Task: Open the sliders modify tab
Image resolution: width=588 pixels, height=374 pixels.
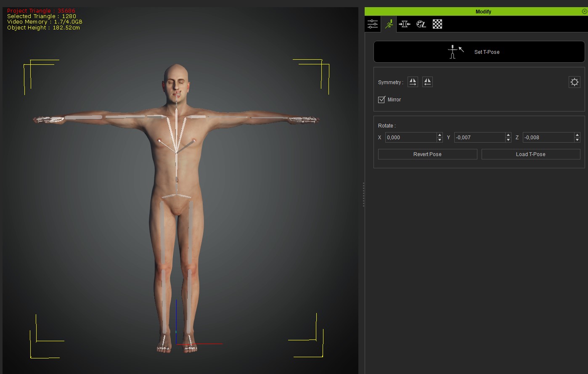Action: click(x=373, y=24)
